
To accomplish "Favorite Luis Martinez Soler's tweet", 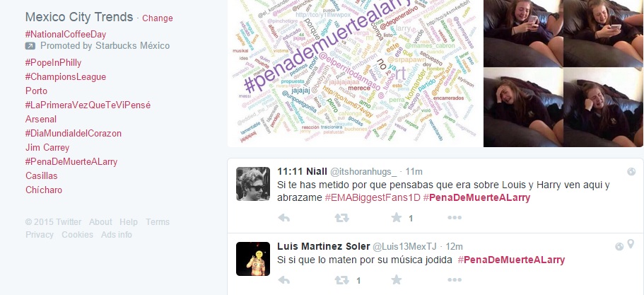I will [x=397, y=280].
